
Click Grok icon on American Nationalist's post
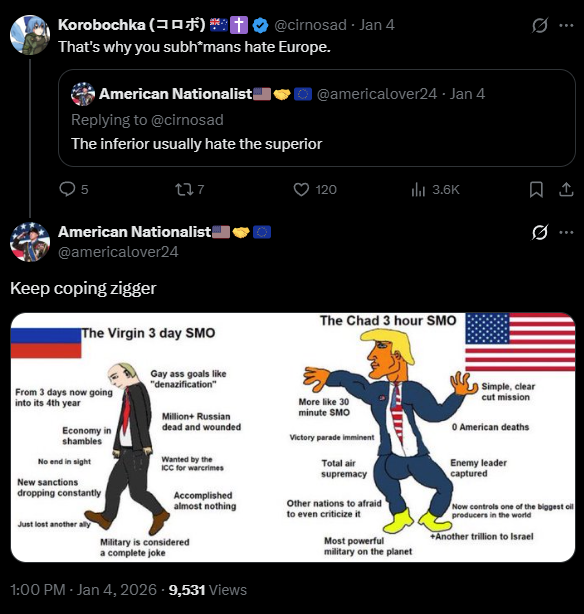539,232
